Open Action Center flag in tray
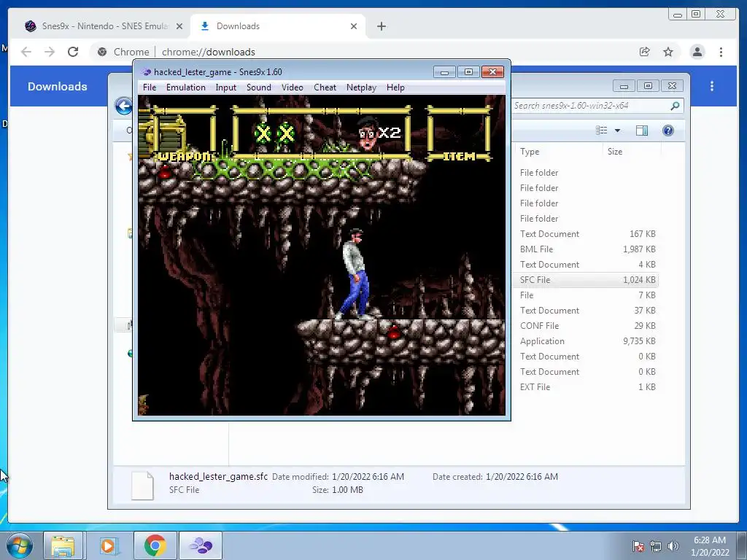Viewport: 747px width, 560px height. tap(638, 546)
